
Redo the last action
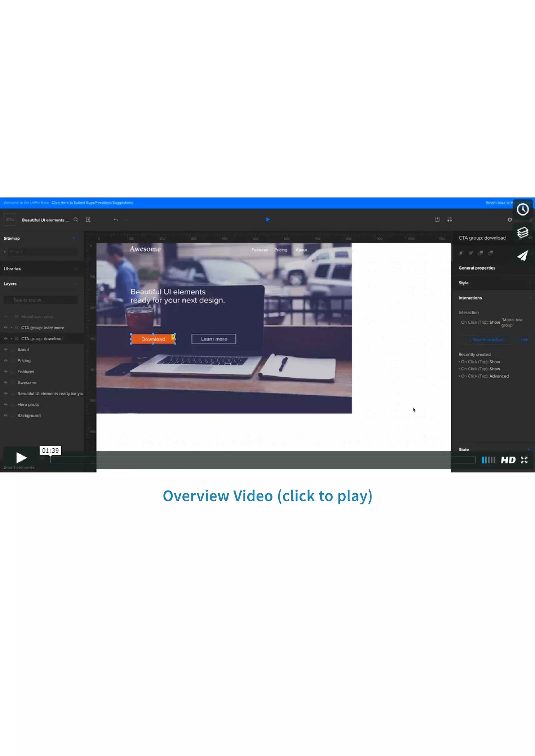(x=126, y=220)
